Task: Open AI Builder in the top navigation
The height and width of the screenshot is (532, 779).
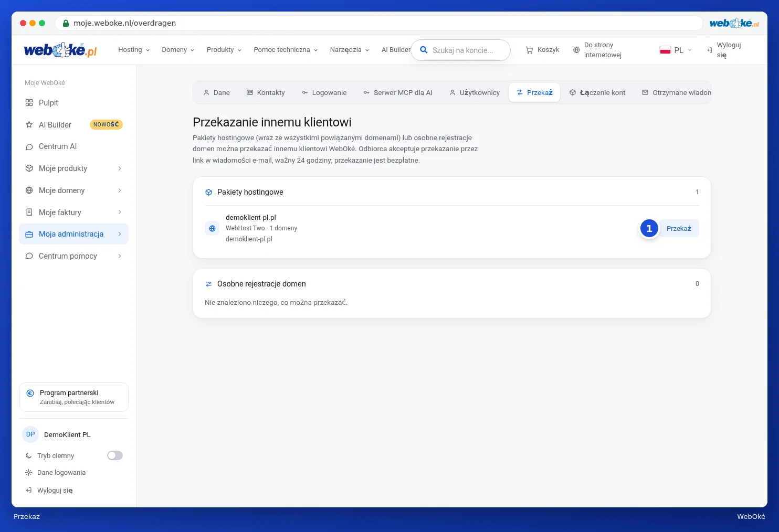Action: click(x=396, y=50)
